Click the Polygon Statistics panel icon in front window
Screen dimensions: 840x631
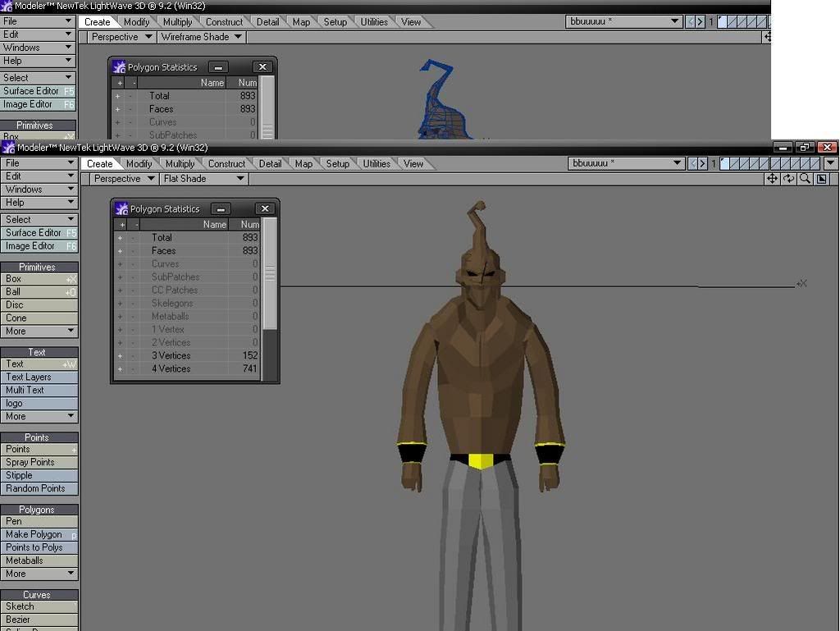(x=121, y=208)
